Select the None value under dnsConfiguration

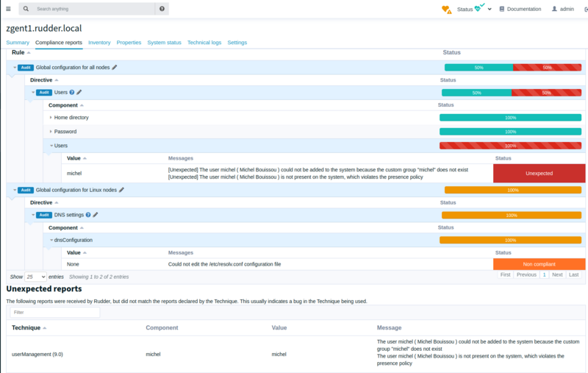[x=73, y=264]
